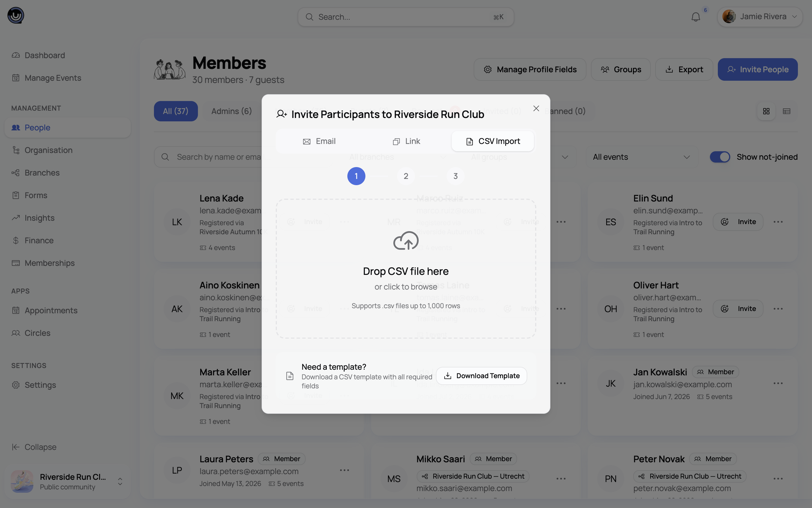Click the ES avatar for Elin Sund
This screenshot has height=508, width=812.
pos(611,222)
